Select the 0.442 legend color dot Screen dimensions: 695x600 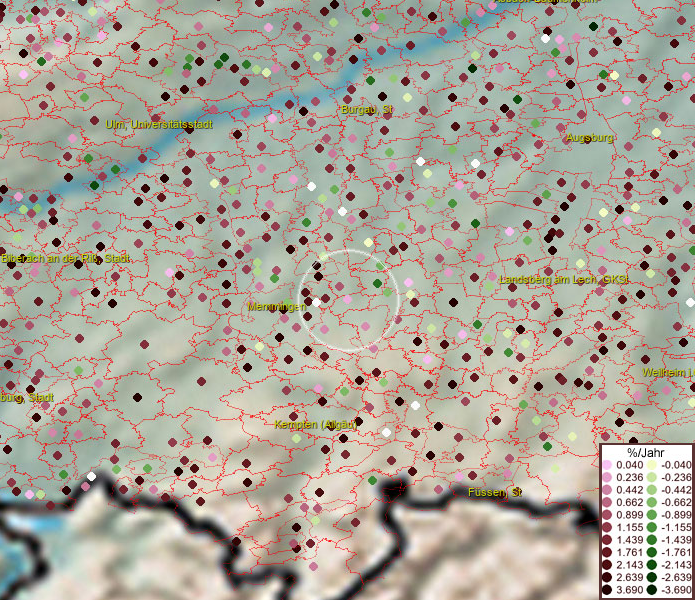(607, 490)
